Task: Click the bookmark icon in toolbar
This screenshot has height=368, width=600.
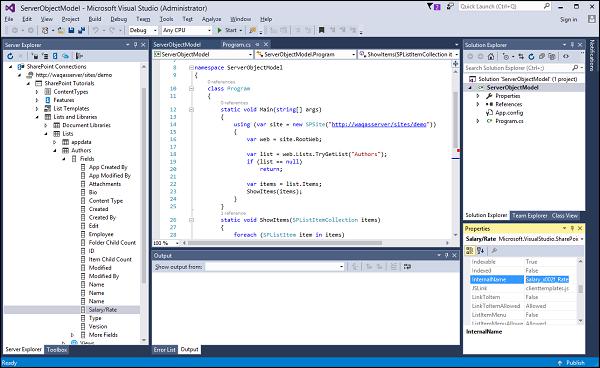Action: click(321, 30)
